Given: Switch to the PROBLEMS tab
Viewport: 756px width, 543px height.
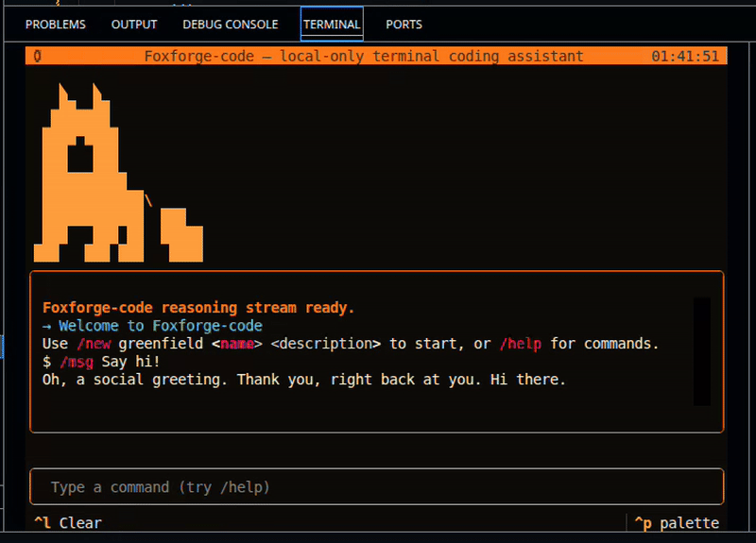Looking at the screenshot, I should click(x=56, y=25).
